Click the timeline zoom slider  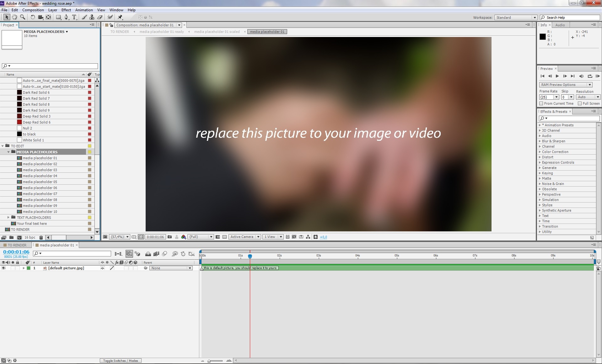coord(215,361)
